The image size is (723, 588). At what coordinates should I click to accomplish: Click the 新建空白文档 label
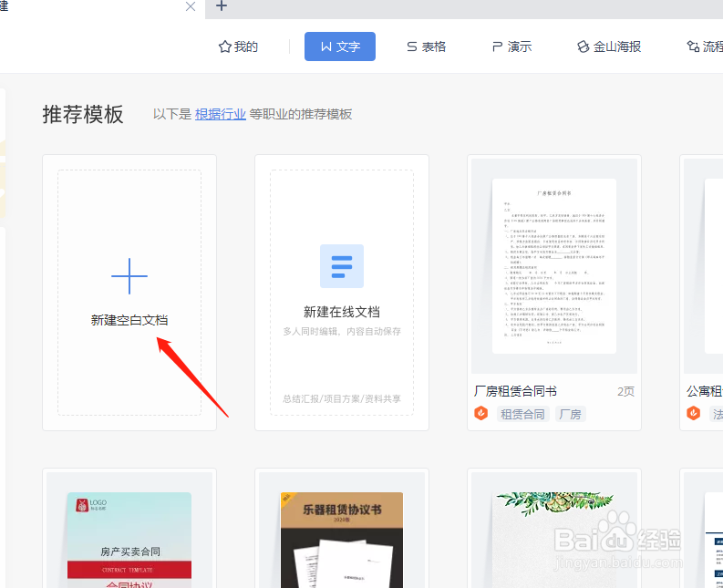(129, 320)
